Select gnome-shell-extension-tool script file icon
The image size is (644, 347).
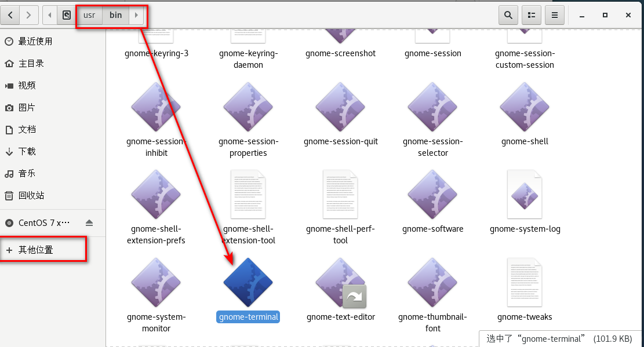point(248,194)
